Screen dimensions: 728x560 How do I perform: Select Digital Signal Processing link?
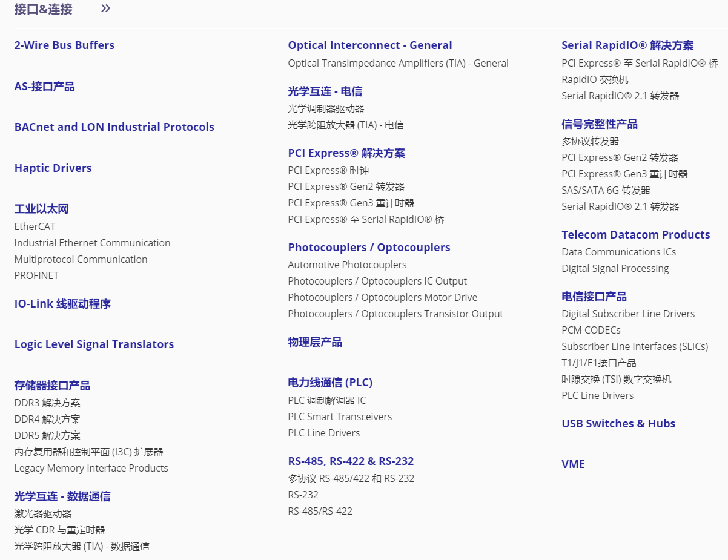[x=615, y=269]
